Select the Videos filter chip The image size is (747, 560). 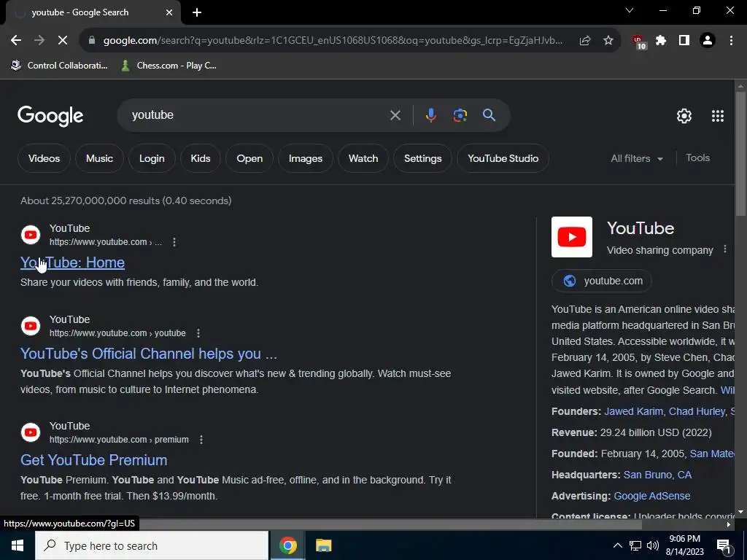(44, 158)
